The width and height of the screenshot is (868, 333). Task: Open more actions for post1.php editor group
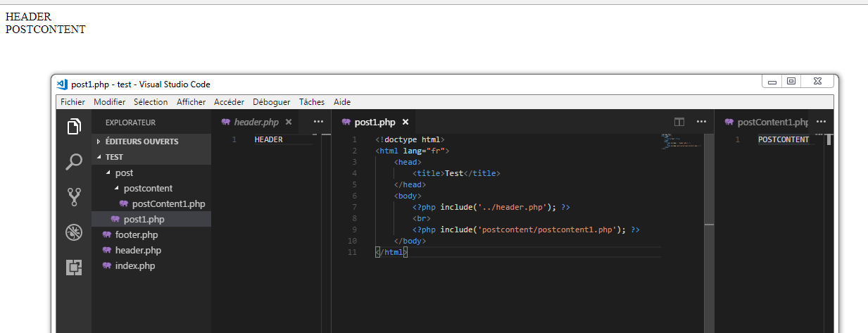(701, 122)
